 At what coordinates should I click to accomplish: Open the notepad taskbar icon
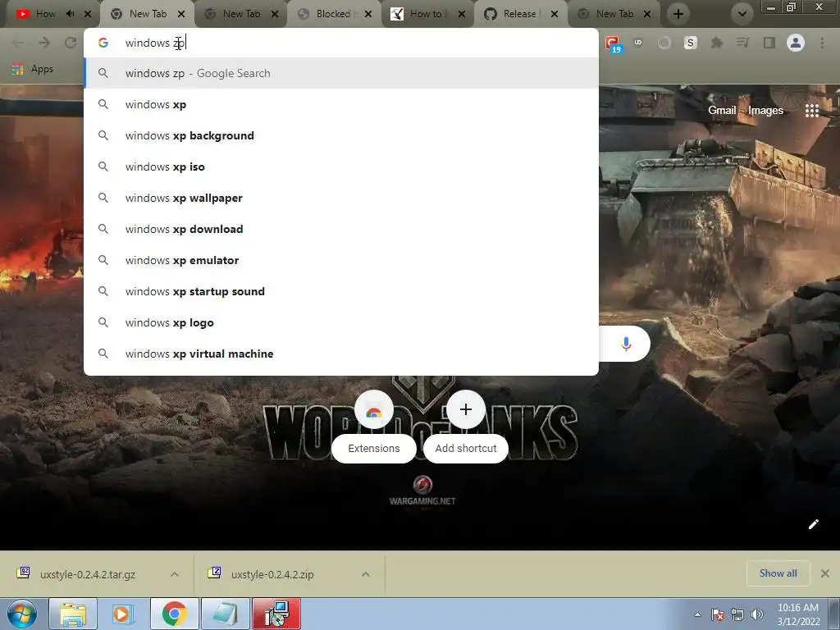coord(225,614)
